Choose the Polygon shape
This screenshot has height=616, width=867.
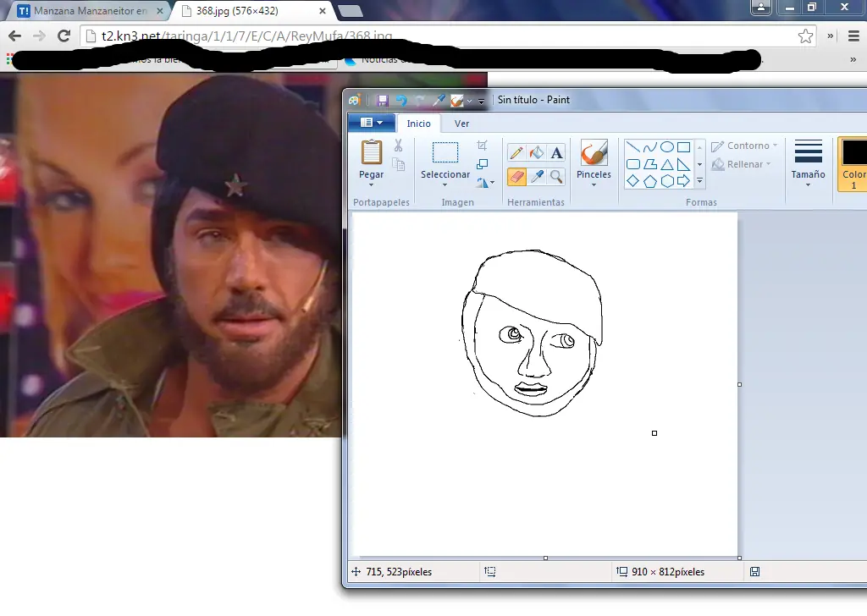pos(650,164)
